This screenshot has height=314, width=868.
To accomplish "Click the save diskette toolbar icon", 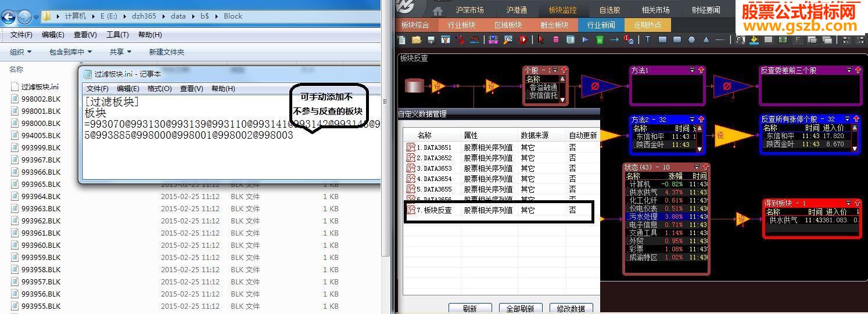I will click(431, 39).
